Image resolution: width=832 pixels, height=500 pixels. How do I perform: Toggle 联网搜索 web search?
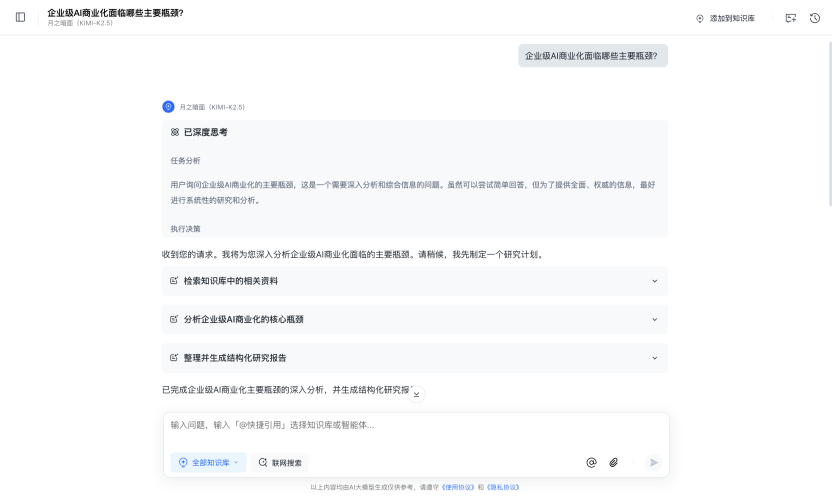pos(280,462)
